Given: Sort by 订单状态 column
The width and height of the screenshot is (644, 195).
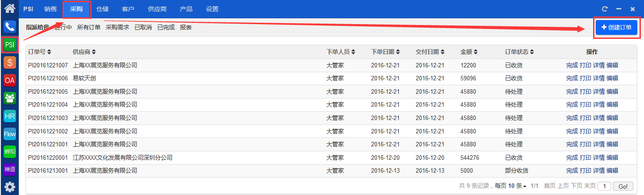Looking at the screenshot, I should pyautogui.click(x=519, y=52).
